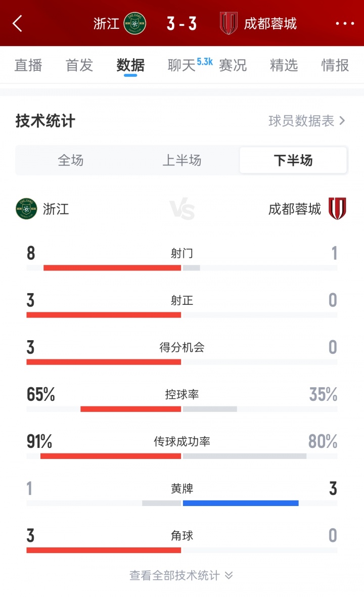Tap Chengdu Rongcheng shield in stats section
Viewport: 364px width, 597px height.
337,209
